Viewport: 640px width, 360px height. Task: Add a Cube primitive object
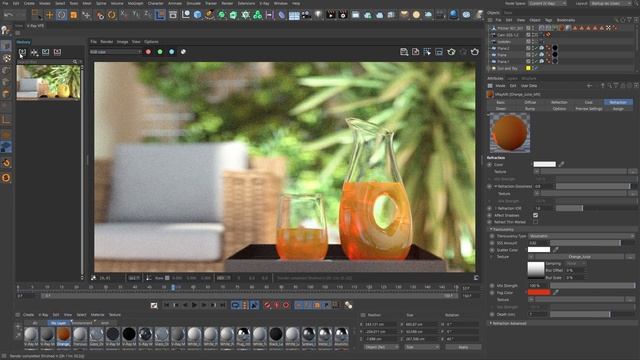tap(198, 15)
